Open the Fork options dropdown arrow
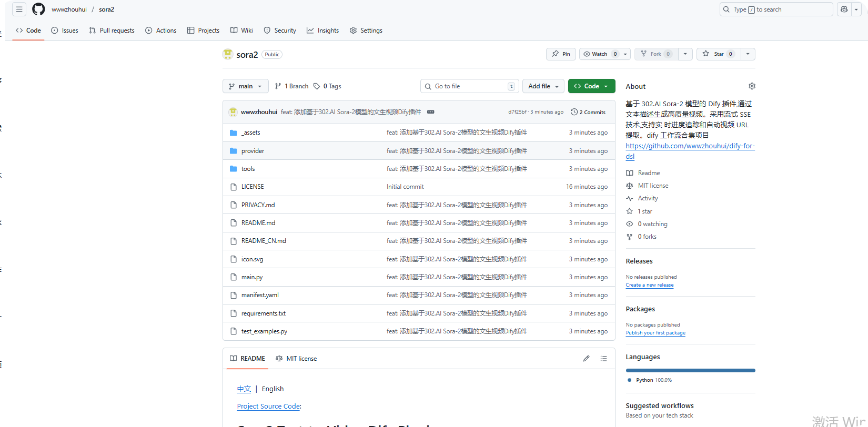Screen dimensions: 868x427 point(685,54)
